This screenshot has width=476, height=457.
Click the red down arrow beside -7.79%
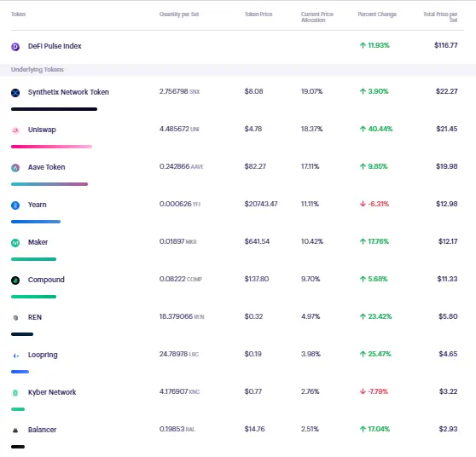click(x=363, y=391)
